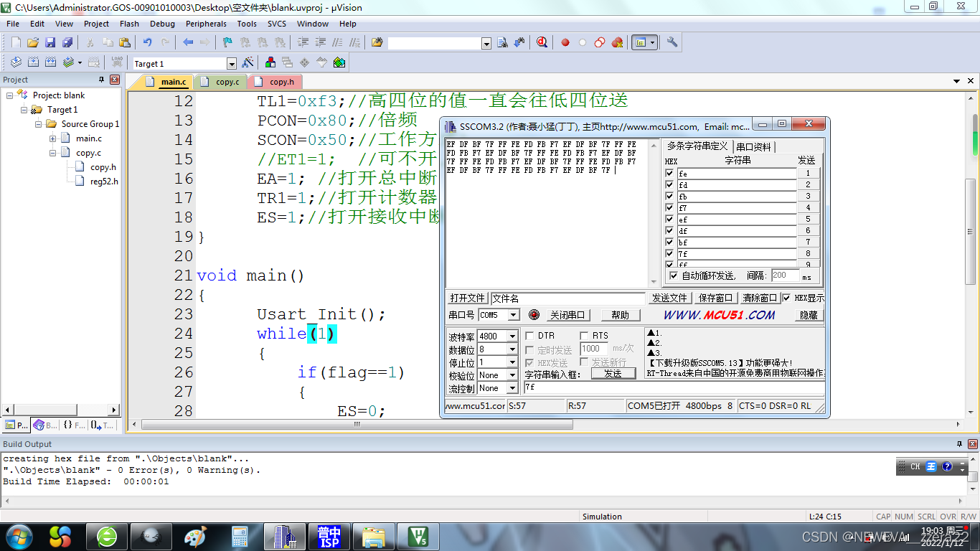
Task: Open the 串口号 COM5 dropdown
Action: click(x=514, y=315)
